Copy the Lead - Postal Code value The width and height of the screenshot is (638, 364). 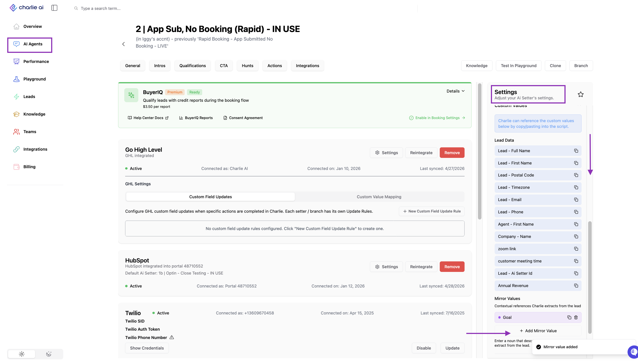[576, 175]
